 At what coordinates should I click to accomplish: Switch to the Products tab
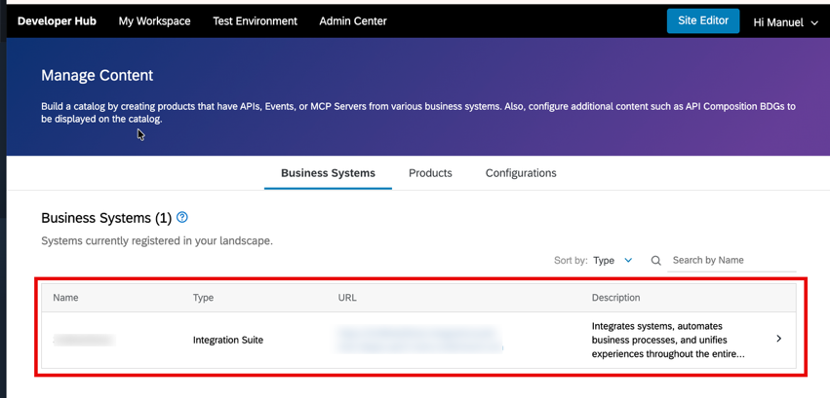[x=430, y=173]
